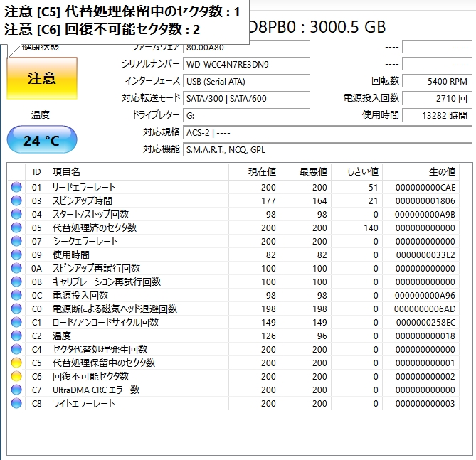
Task: Click raw value 0000000258EC
Action: click(425, 322)
